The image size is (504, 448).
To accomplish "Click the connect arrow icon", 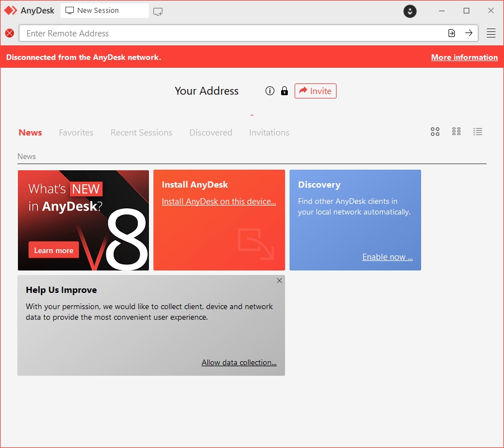I will [x=469, y=33].
